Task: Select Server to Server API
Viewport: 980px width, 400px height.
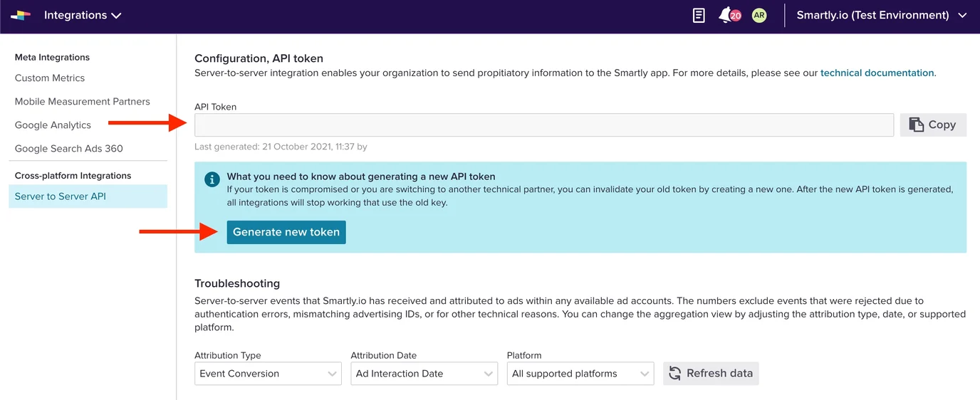Action: (61, 196)
